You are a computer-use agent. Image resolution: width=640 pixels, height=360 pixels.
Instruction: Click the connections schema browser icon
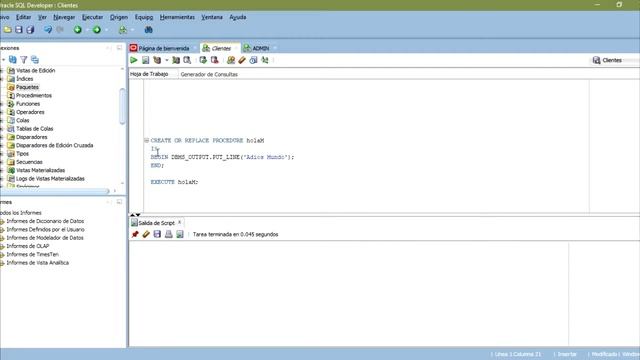[x=35, y=60]
